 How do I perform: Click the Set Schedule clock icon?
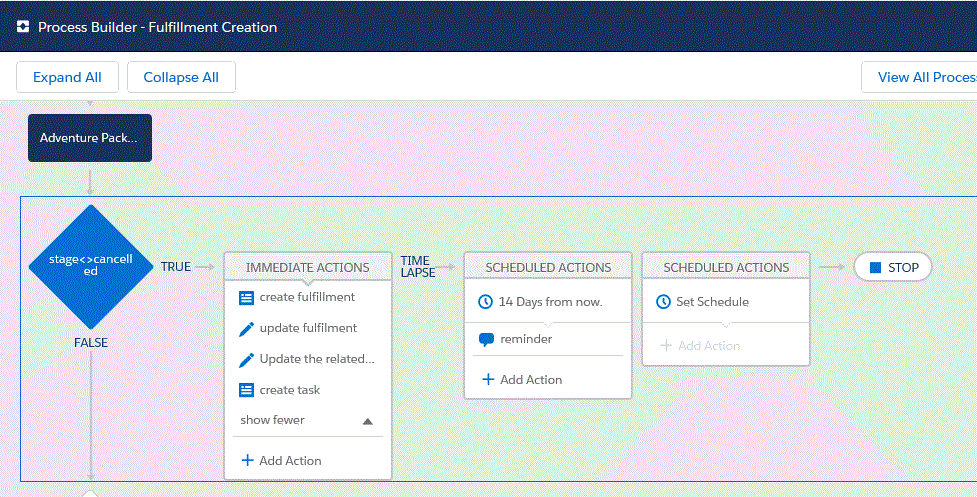663,302
